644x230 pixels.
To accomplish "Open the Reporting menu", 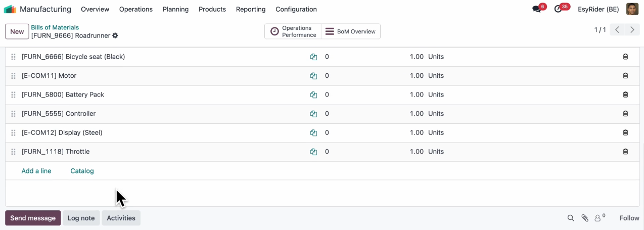I will [250, 9].
